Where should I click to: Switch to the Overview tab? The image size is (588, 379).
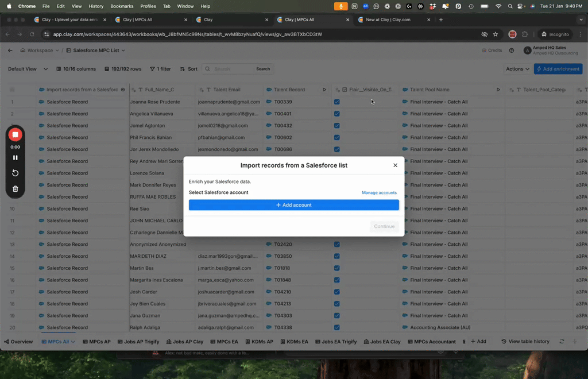coord(18,342)
